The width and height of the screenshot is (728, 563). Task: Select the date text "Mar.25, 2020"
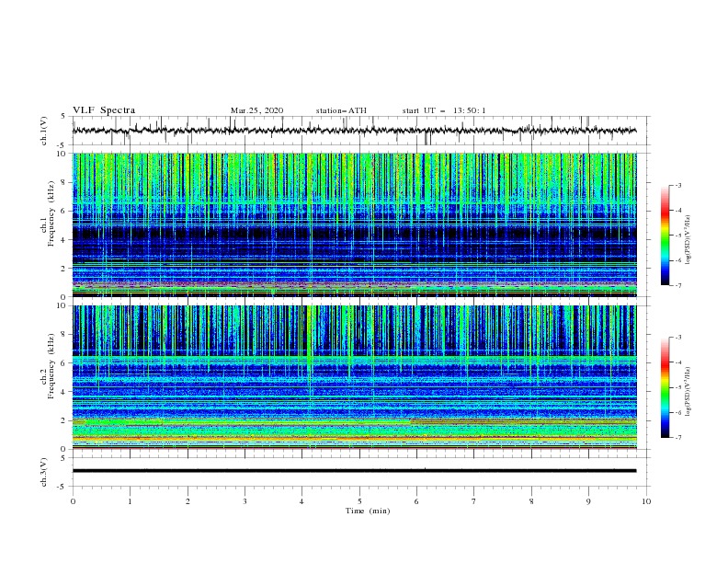[x=256, y=110]
